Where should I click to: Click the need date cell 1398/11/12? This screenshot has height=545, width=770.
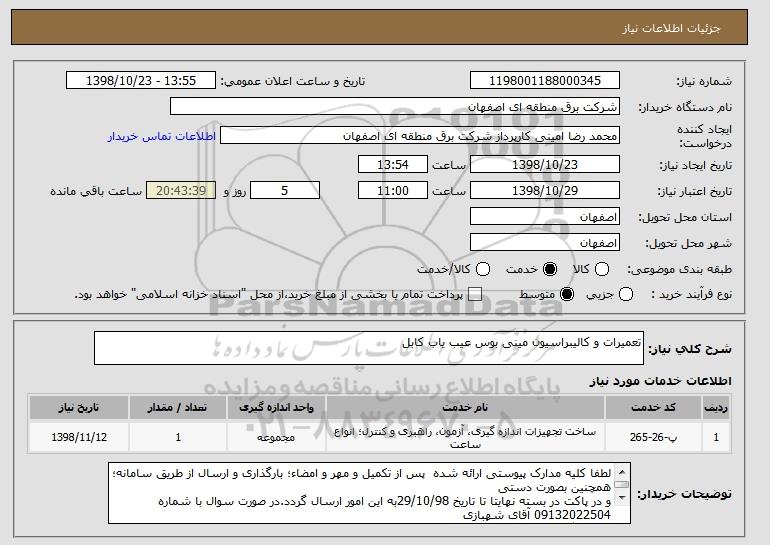[79, 437]
